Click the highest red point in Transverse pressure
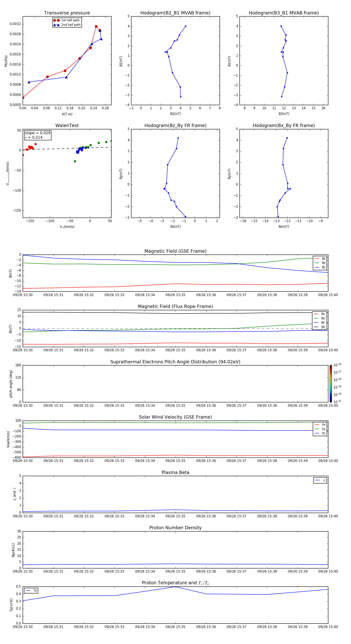351x644 pixels. coord(96,27)
